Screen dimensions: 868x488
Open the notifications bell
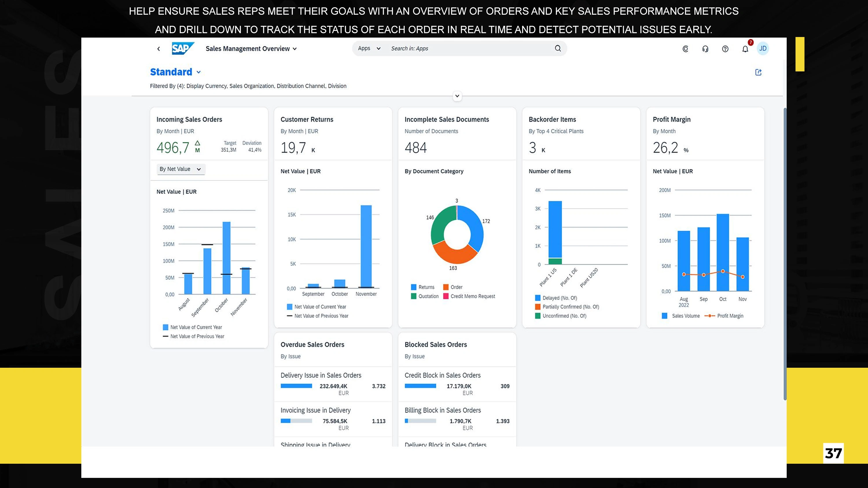coord(745,49)
